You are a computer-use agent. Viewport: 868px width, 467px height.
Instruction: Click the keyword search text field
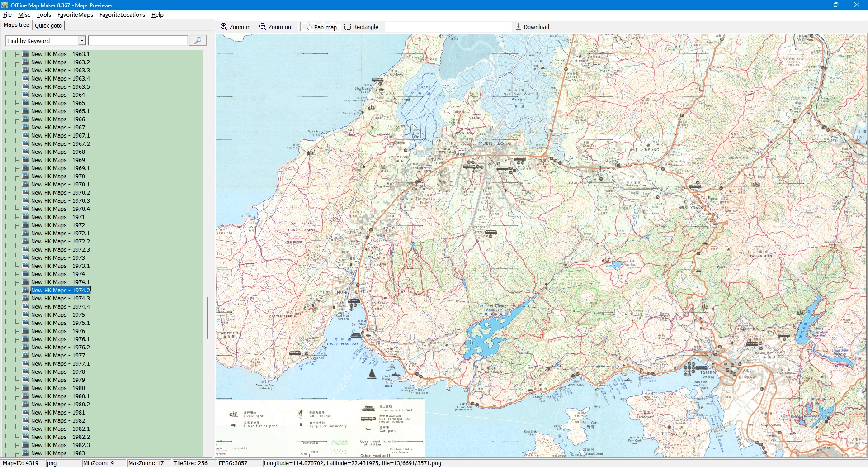pyautogui.click(x=138, y=41)
